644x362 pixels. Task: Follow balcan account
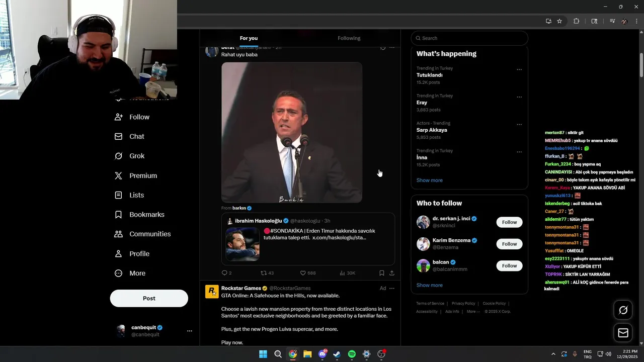[x=509, y=265]
